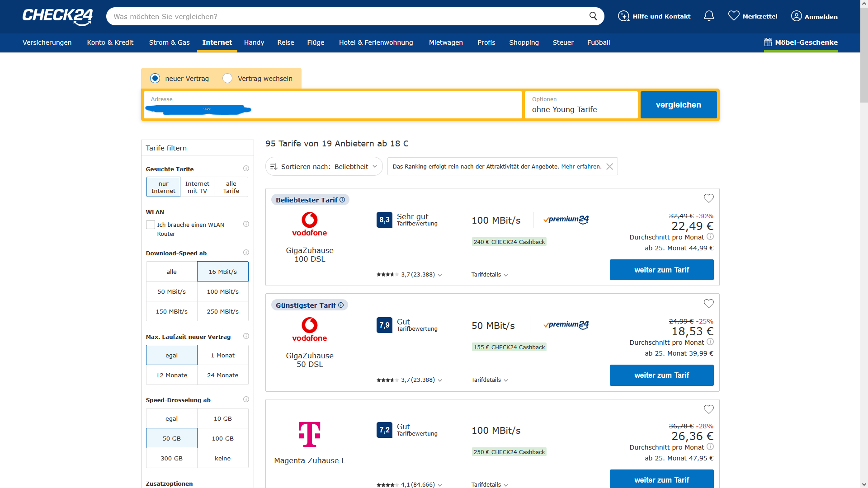Viewport: 868px width, 488px height.
Task: Click price info icon for 18,53 € tariff
Action: coord(710,342)
